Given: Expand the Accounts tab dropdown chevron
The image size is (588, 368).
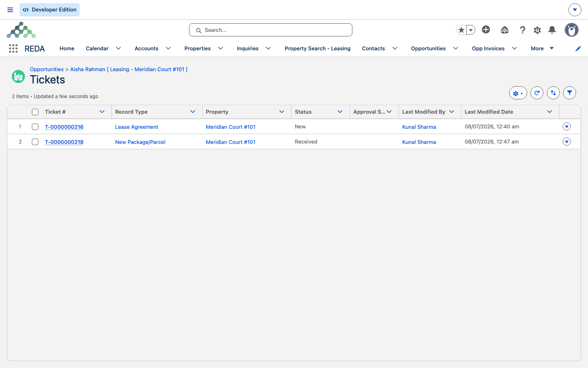Looking at the screenshot, I should [x=168, y=48].
